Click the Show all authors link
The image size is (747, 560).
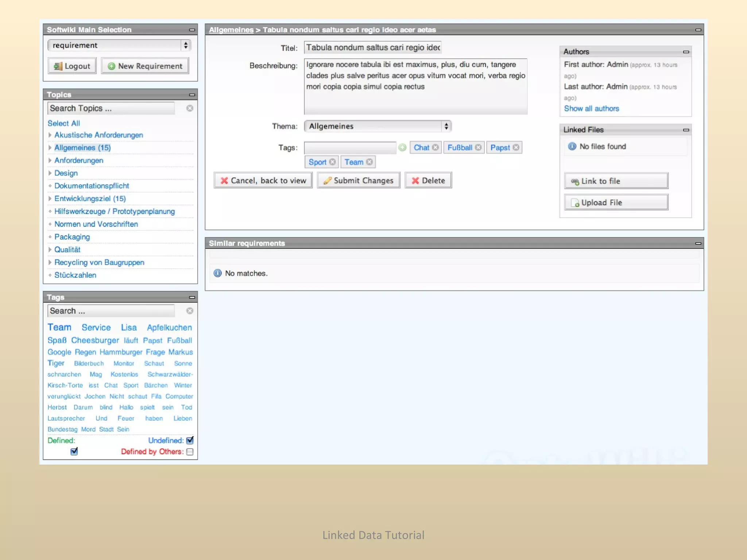click(591, 109)
